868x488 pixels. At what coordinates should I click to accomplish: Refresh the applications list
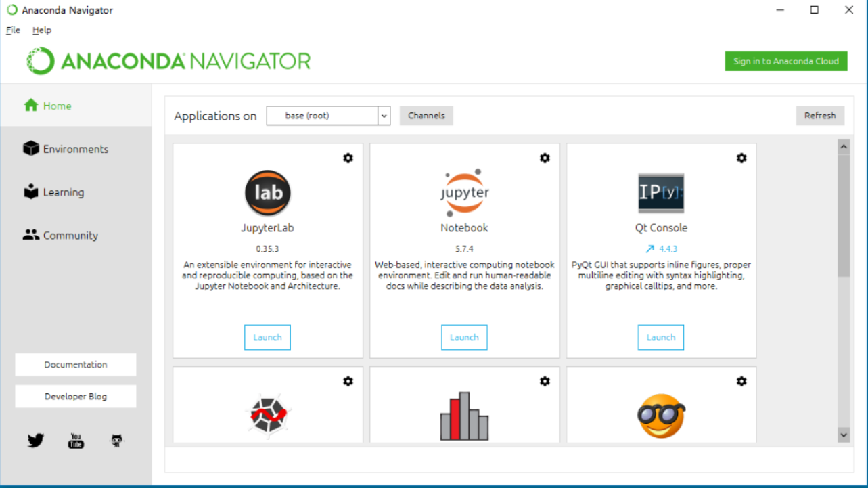(820, 116)
